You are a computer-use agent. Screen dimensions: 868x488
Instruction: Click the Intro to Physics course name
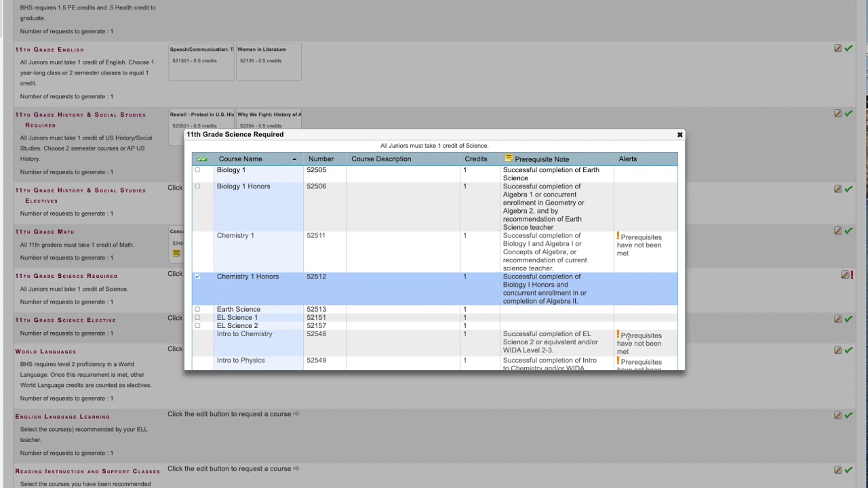click(x=241, y=361)
